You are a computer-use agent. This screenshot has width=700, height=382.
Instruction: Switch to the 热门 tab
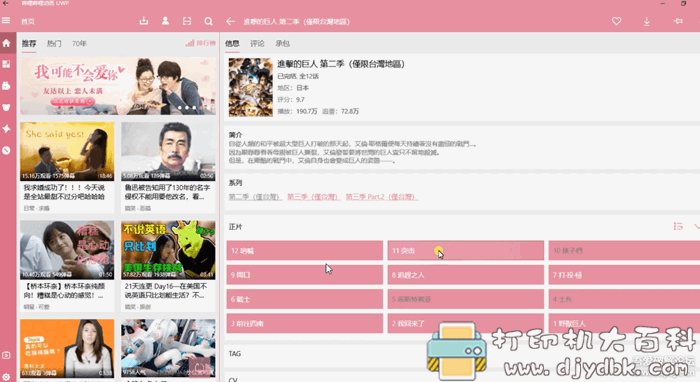(x=54, y=43)
